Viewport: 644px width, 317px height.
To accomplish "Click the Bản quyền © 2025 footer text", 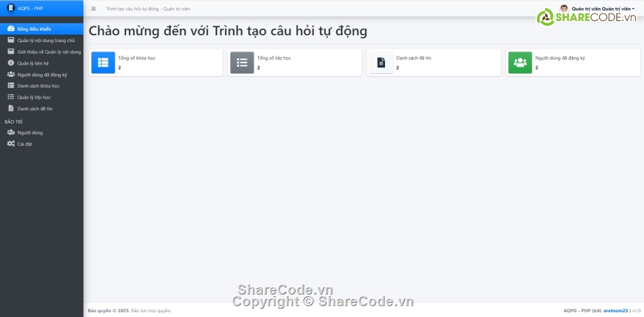I will 109,310.
